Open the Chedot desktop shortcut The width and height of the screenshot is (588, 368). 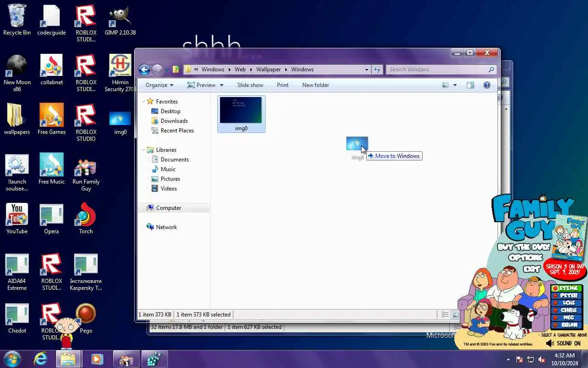point(17,318)
